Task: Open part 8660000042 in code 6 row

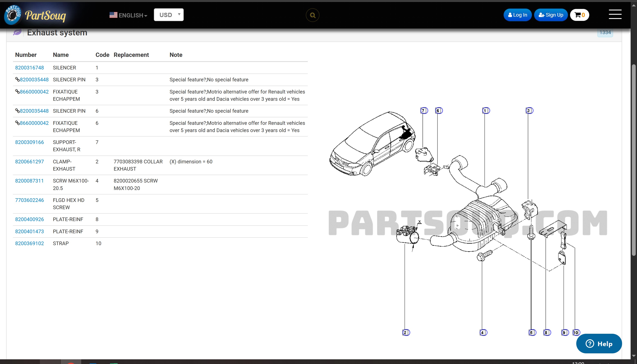Action: [34, 123]
